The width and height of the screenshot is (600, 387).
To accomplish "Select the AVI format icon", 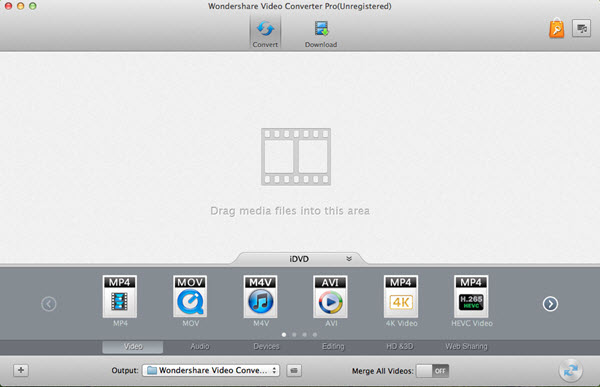I will [330, 297].
